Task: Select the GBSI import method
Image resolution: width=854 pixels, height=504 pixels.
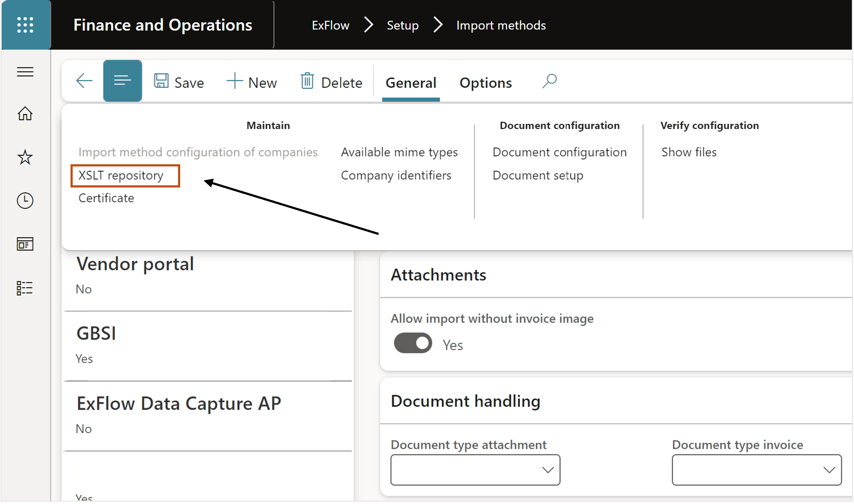Action: click(207, 346)
